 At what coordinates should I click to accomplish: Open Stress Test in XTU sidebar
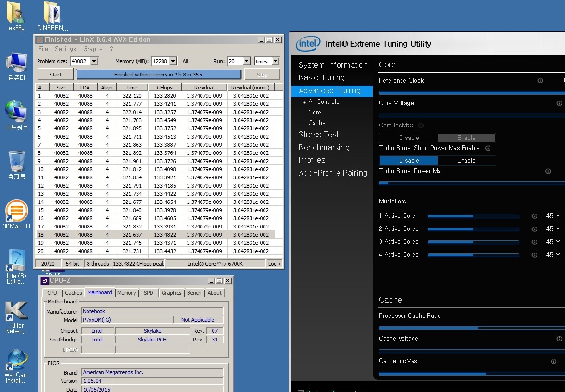[318, 134]
